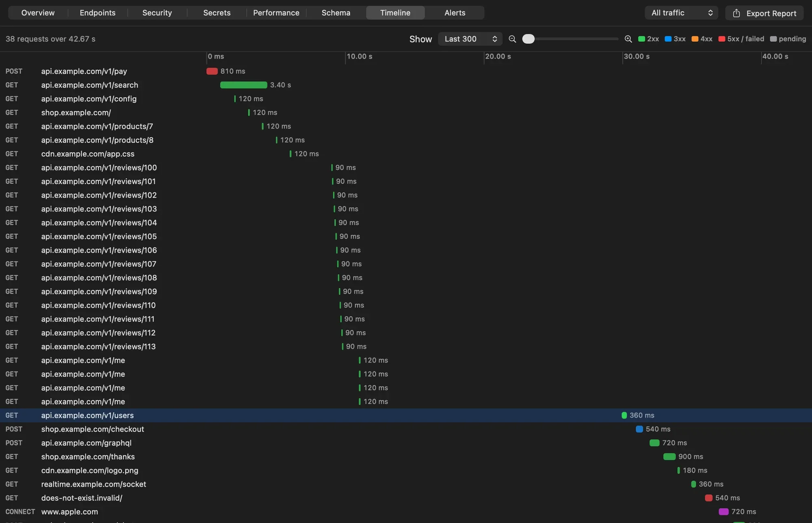Click the green 900 ms shop.example.com/thanks bar
This screenshot has width=812, height=523.
point(669,456)
